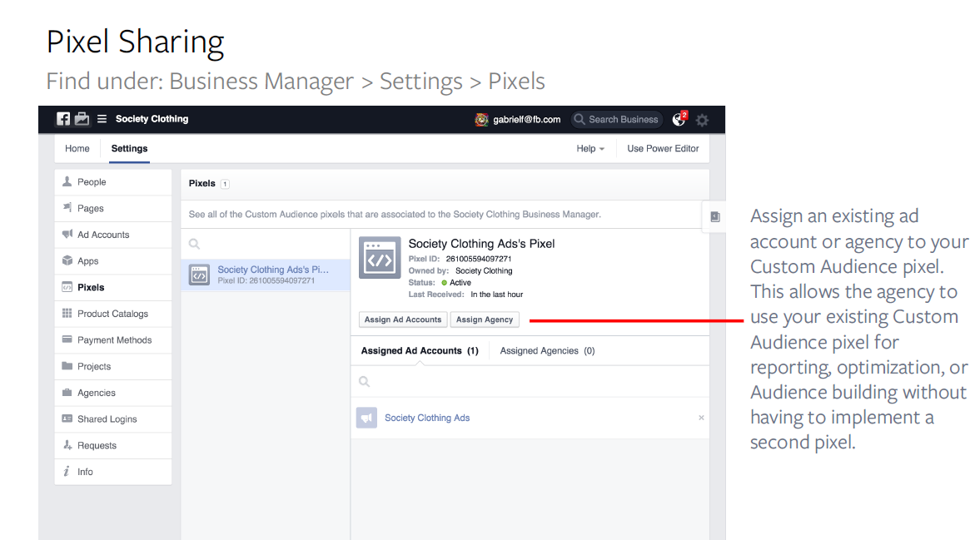
Task: Open Payment Methods settings
Action: 113,340
